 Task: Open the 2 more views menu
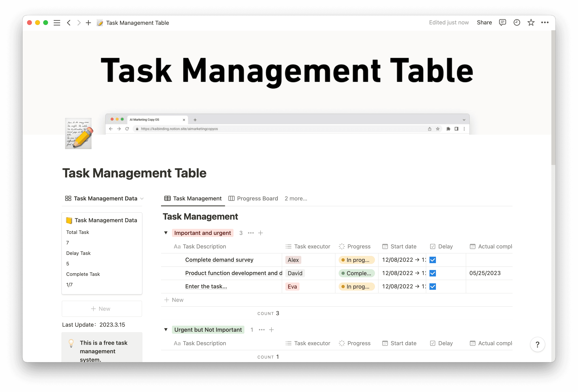[x=296, y=198]
